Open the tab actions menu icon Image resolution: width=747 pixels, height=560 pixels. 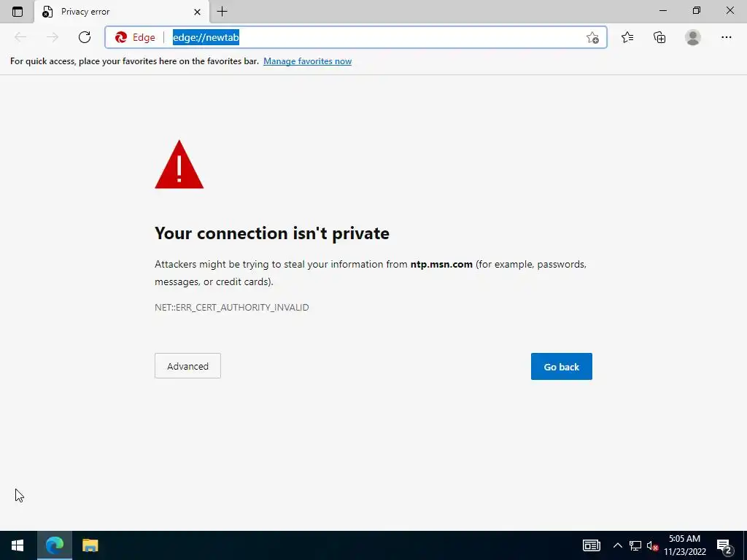click(x=18, y=12)
